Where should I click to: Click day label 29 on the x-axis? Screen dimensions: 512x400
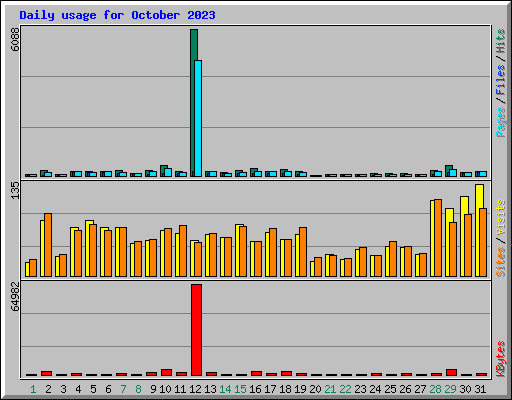click(x=450, y=389)
